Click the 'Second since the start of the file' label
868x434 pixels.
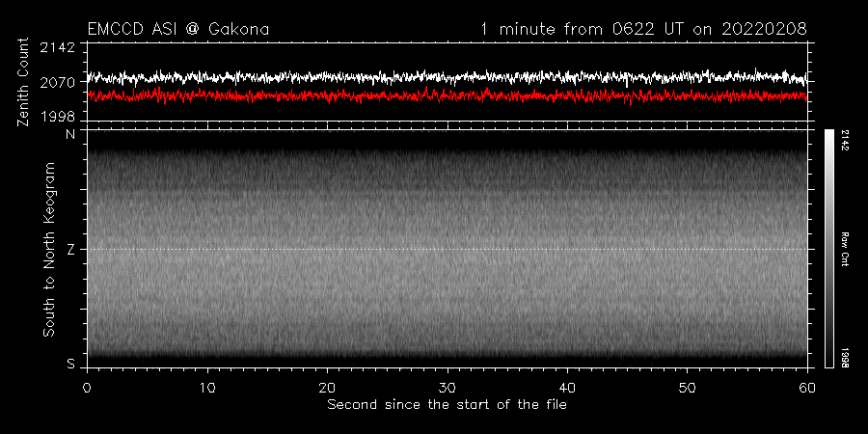pyautogui.click(x=447, y=405)
